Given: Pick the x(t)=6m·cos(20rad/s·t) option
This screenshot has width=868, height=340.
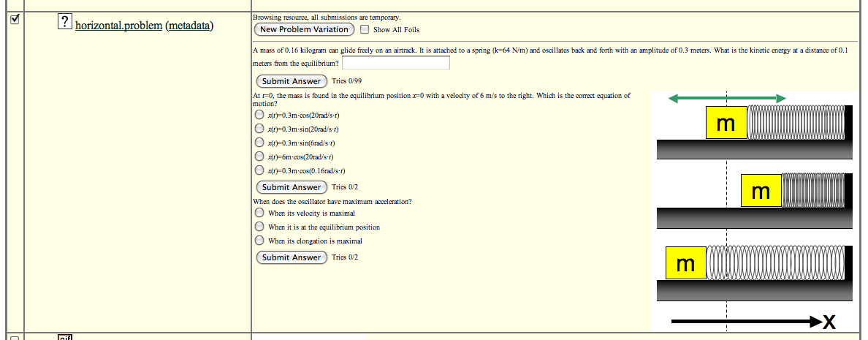Looking at the screenshot, I should pos(259,157).
